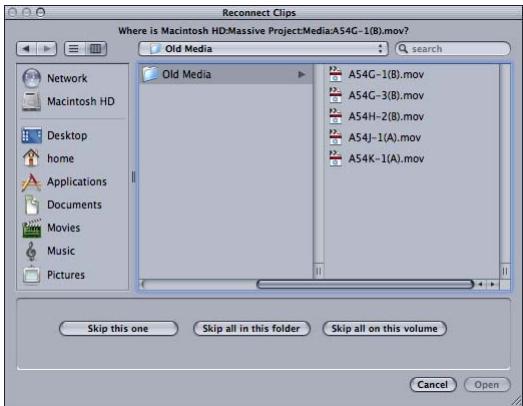Select file A54H-2(B).mov
Viewport: 523px width, 406px height.
click(377, 116)
